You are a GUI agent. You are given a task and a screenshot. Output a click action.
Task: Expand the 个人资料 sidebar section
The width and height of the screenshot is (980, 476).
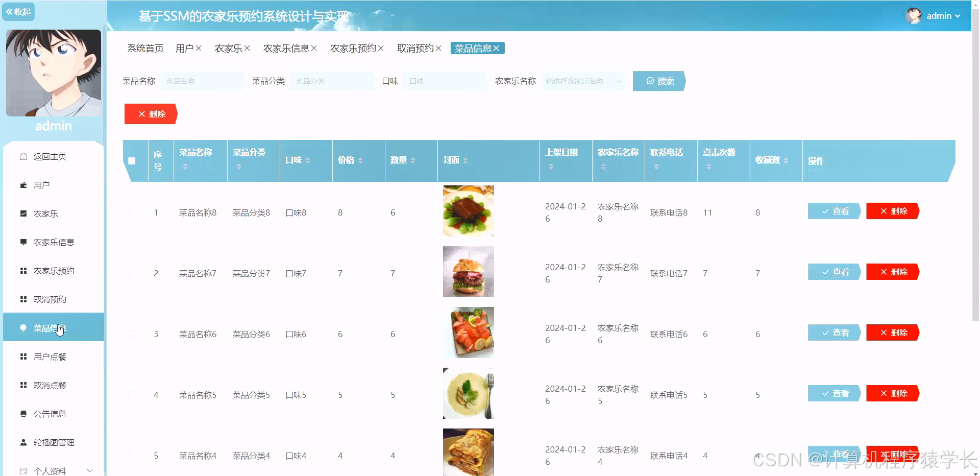[x=90, y=470]
